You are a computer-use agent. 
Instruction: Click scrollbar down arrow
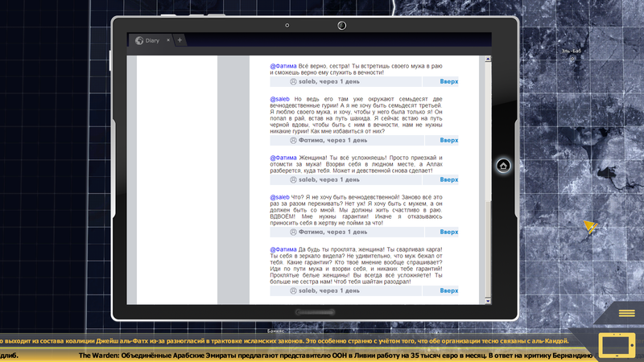[x=488, y=301]
